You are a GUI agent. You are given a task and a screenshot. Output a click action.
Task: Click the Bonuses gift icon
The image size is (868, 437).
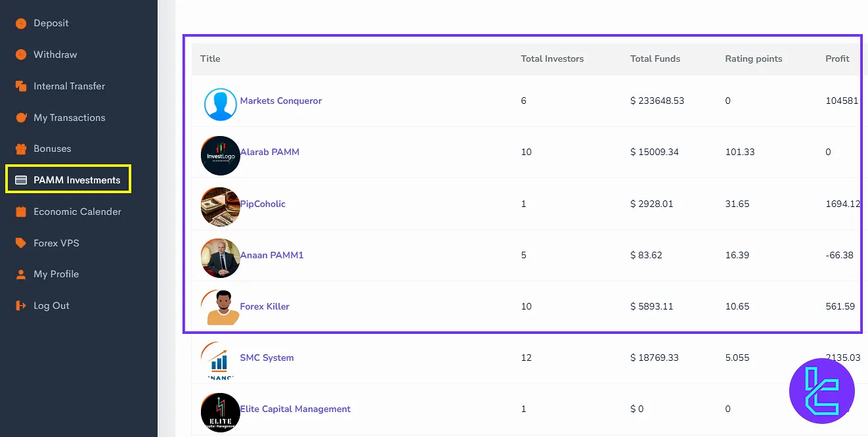21,149
